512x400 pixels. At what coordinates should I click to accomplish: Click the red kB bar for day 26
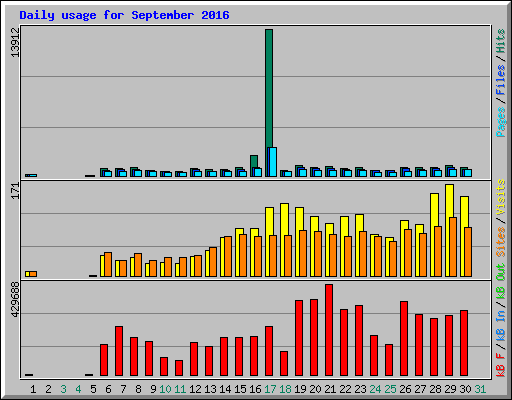tap(404, 339)
